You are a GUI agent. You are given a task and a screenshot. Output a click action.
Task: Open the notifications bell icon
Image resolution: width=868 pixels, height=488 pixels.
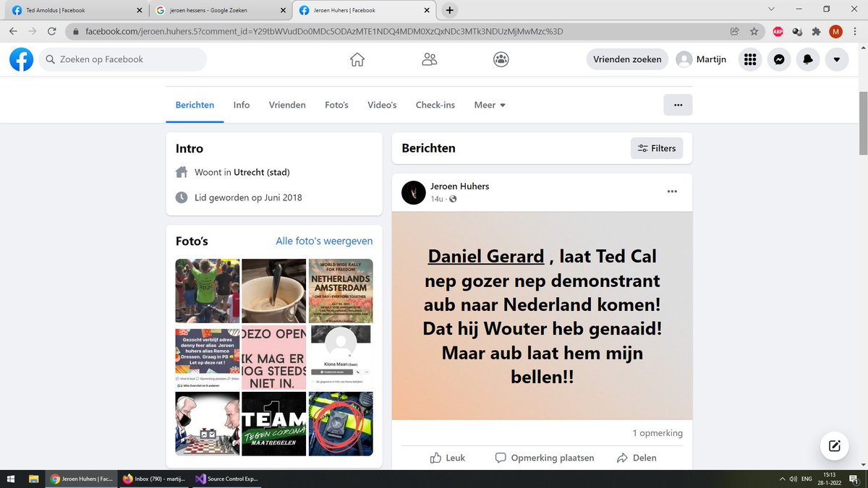pyautogui.click(x=808, y=59)
